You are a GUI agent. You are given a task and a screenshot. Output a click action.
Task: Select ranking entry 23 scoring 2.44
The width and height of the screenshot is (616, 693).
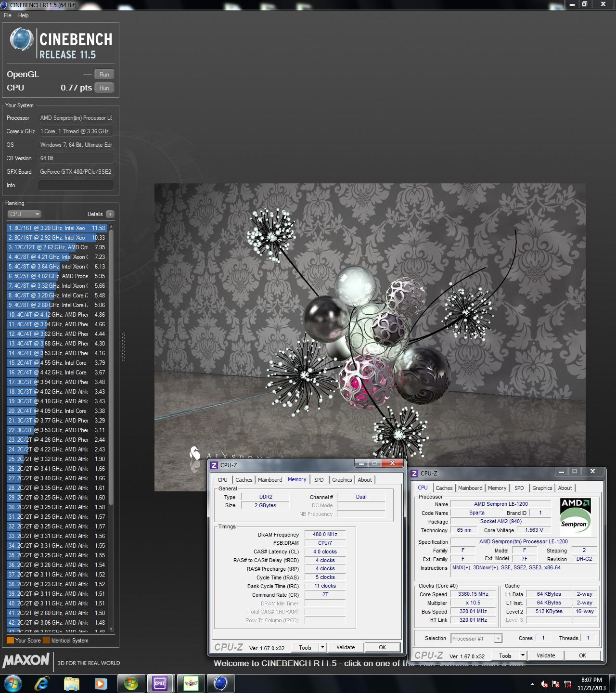[57, 440]
